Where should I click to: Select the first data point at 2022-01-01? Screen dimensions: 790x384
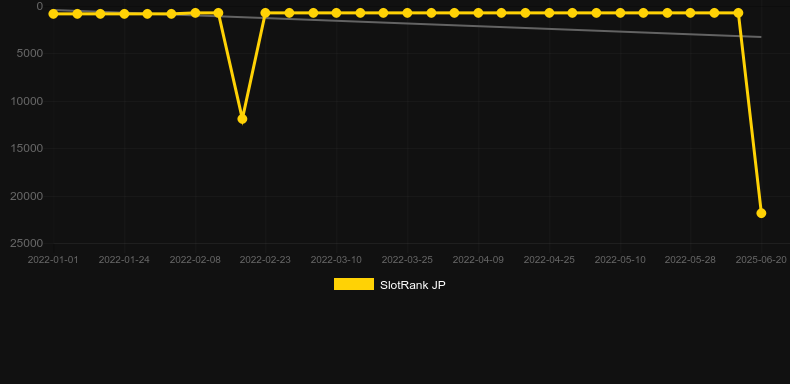pyautogui.click(x=53, y=14)
